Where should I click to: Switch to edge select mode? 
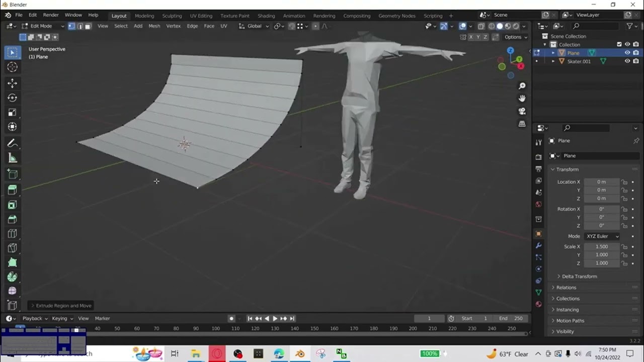click(x=79, y=26)
